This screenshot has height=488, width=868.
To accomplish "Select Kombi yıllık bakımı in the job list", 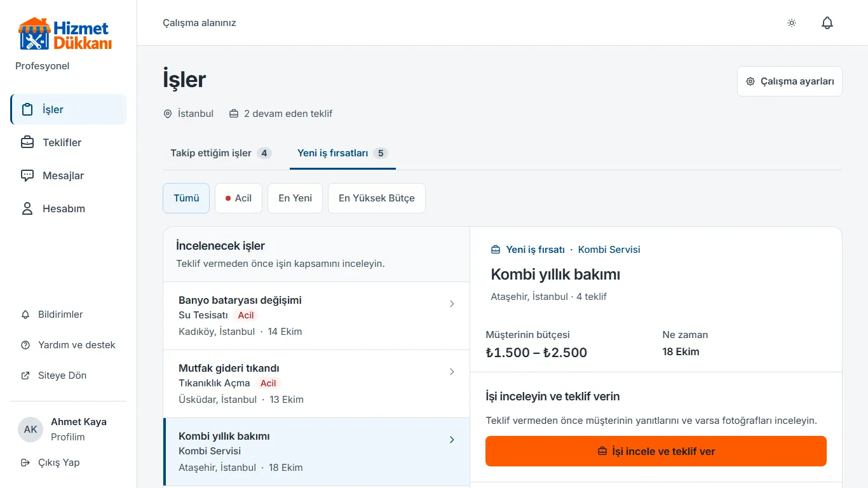I will [316, 452].
